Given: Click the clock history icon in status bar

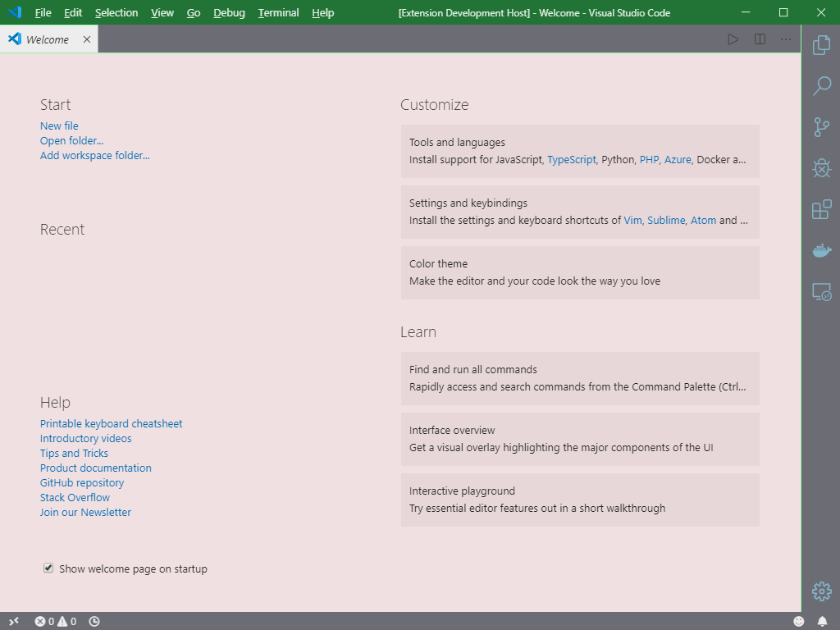Looking at the screenshot, I should click(94, 622).
